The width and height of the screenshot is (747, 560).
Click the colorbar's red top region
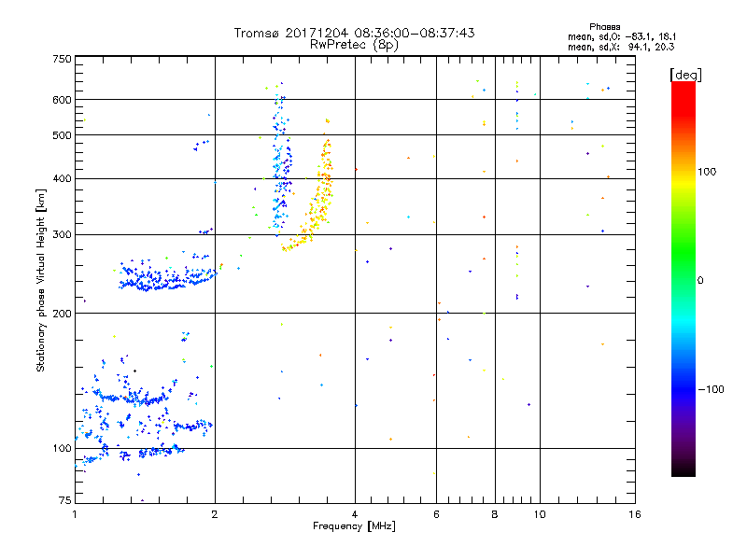(684, 100)
